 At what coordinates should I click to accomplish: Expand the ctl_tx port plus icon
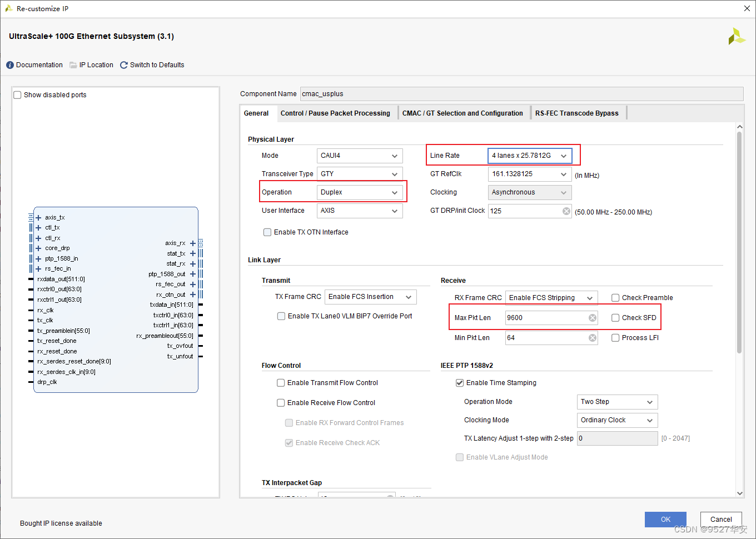(38, 227)
